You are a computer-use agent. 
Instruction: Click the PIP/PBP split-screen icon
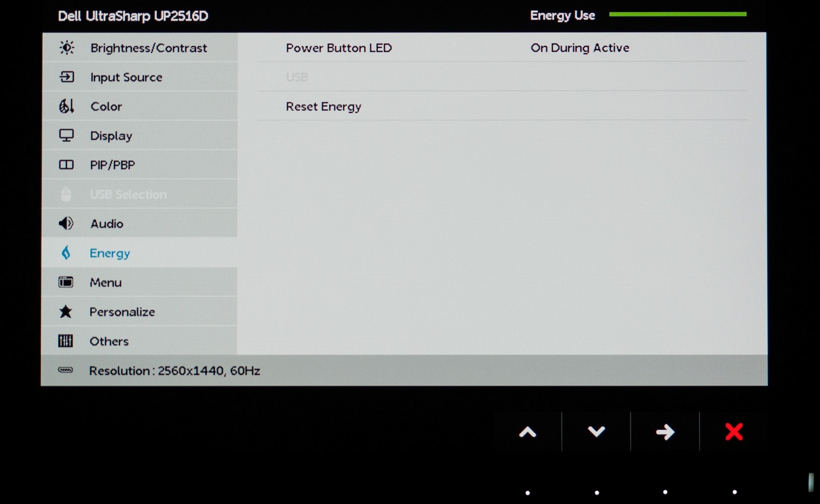(x=67, y=165)
